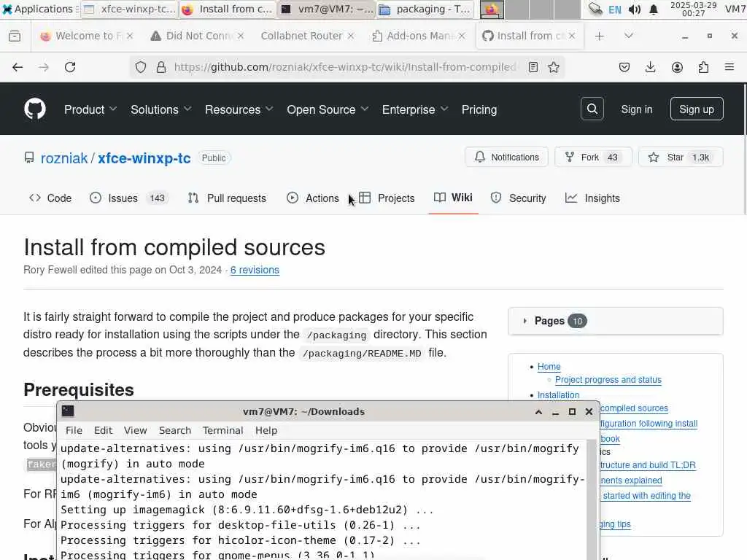Expand the Enterprise dropdown
This screenshot has height=560, width=747.
click(415, 109)
